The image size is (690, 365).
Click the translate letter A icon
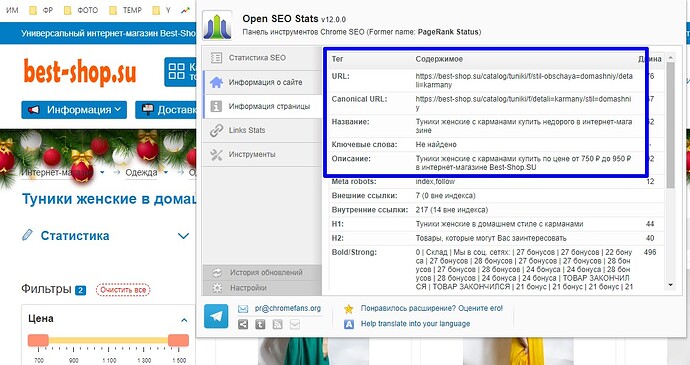coord(349,324)
